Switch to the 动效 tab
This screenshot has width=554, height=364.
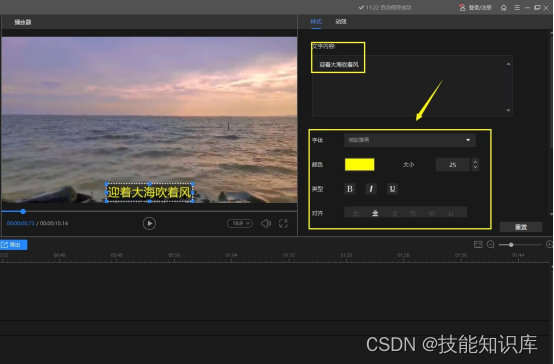(341, 22)
